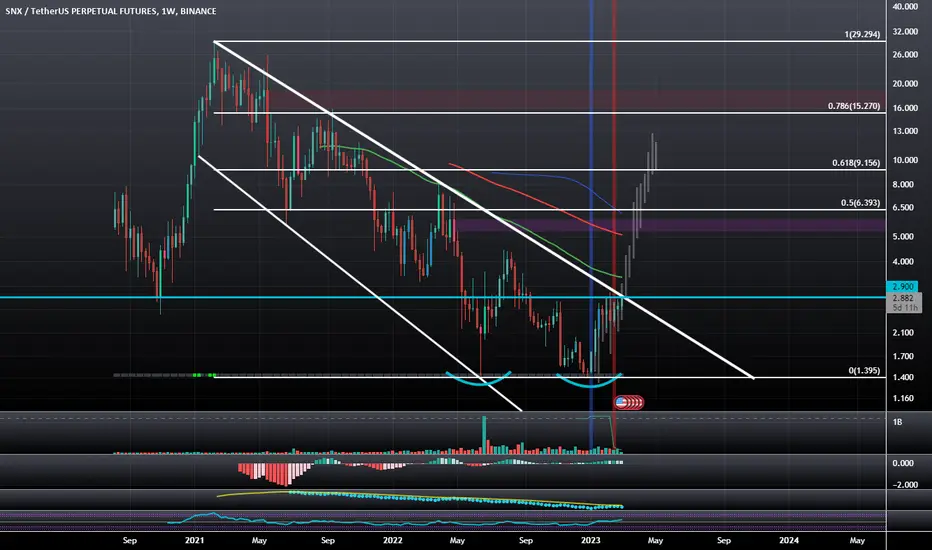This screenshot has height=550, width=932.
Task: Click the SNX / TetherUS PERPETUAL FUTURES chart title
Action: click(x=111, y=11)
